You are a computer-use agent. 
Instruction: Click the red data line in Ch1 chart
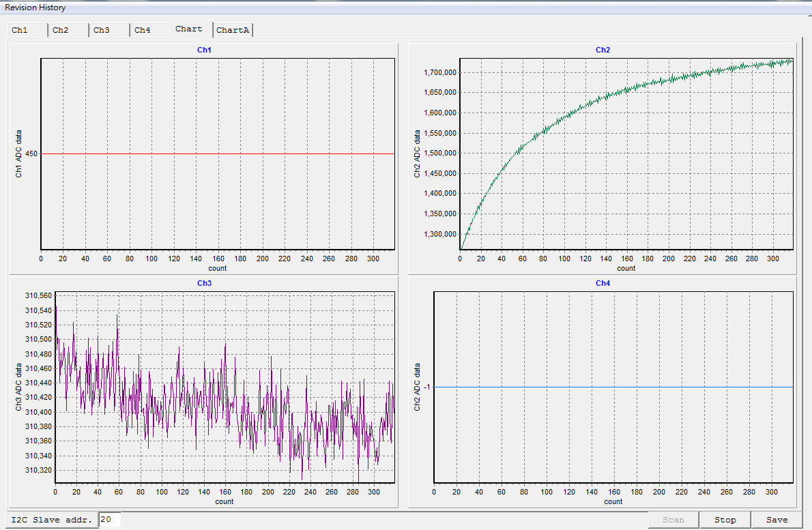tap(218, 153)
